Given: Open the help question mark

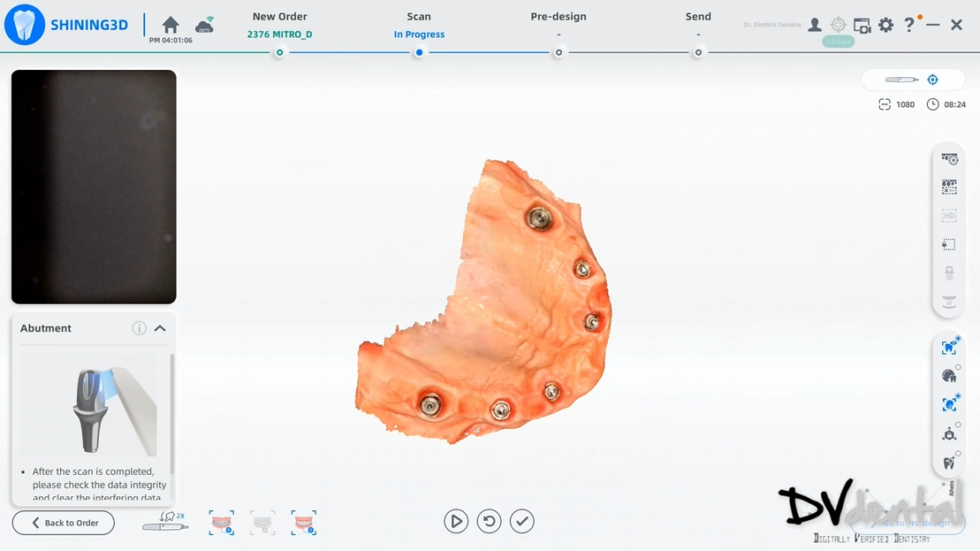Looking at the screenshot, I should click(908, 26).
